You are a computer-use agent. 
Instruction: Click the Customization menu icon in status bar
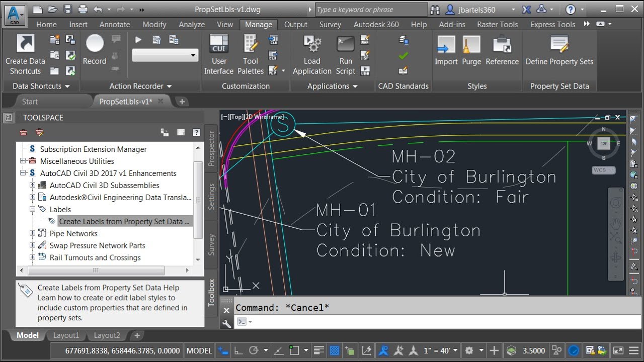pyautogui.click(x=633, y=350)
